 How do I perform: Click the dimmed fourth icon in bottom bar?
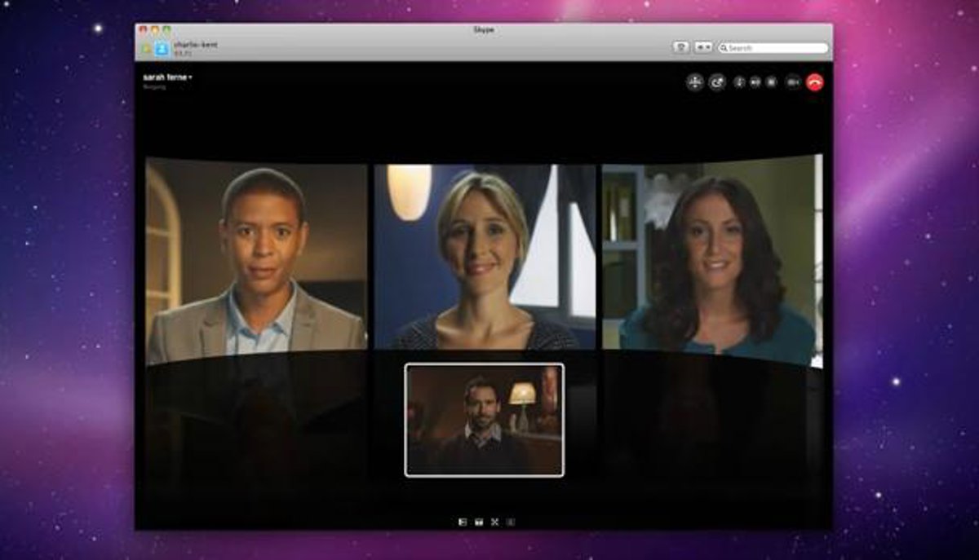pyautogui.click(x=511, y=522)
